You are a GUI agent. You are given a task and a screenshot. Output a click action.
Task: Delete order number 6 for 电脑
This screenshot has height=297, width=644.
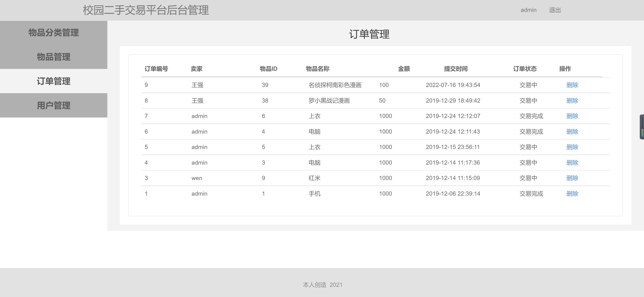572,132
